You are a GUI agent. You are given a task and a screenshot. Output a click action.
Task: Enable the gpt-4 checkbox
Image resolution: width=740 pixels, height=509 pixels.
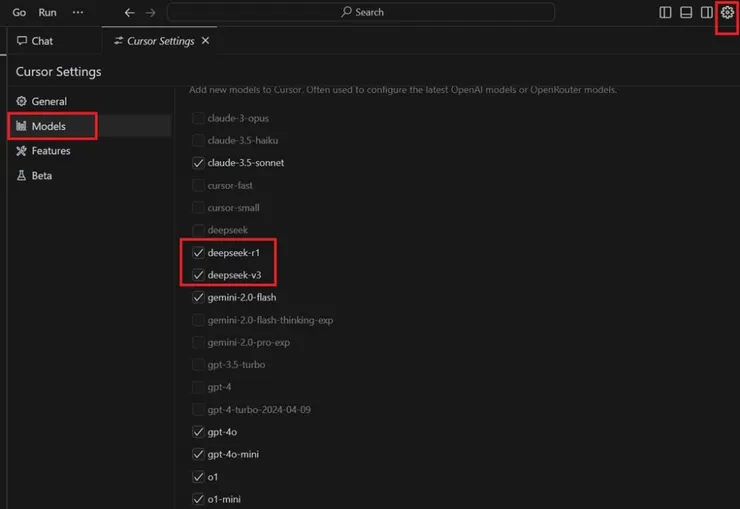198,387
